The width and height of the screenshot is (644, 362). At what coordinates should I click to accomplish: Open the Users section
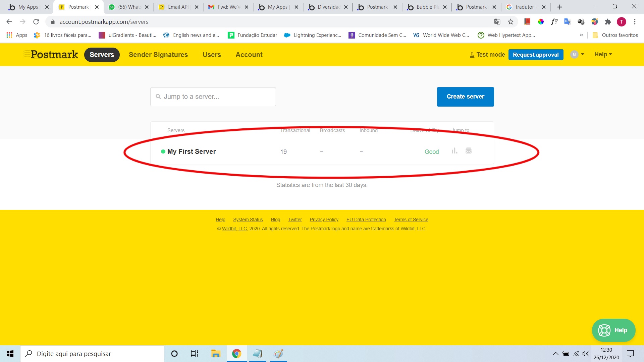tap(212, 55)
